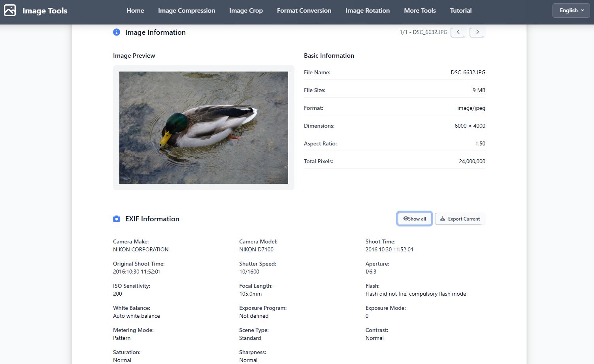Click the Export Current button
The width and height of the screenshot is (594, 364).
pyautogui.click(x=460, y=219)
